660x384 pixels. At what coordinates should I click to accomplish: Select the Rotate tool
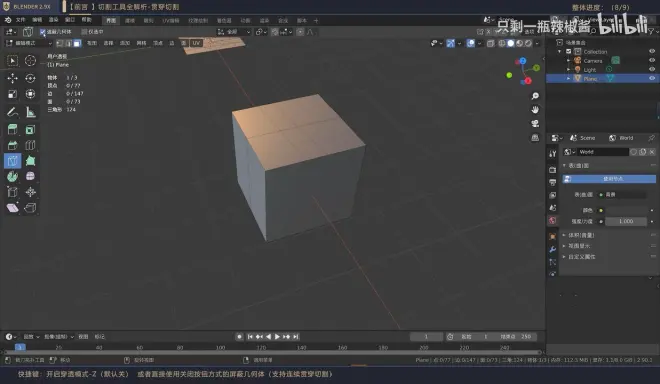(x=30, y=78)
